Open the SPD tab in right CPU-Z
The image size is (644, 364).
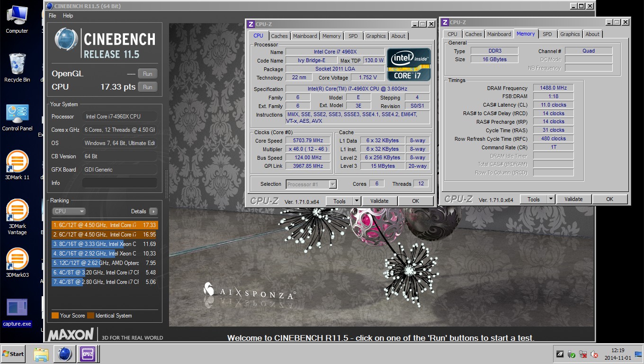(547, 34)
